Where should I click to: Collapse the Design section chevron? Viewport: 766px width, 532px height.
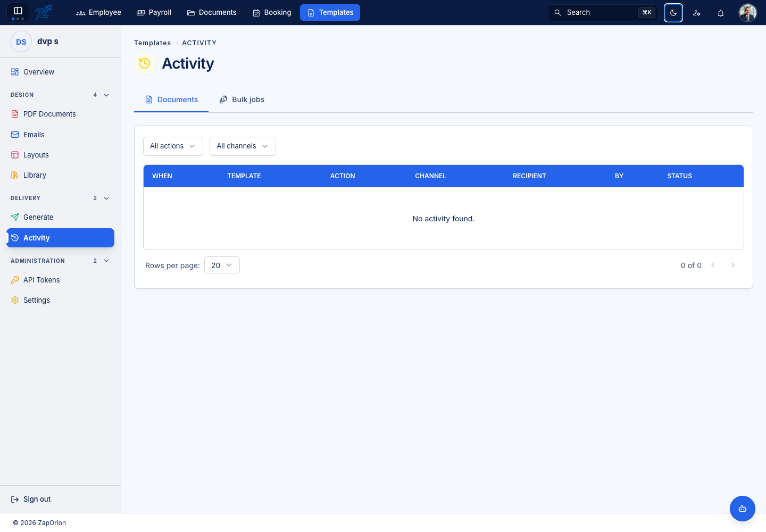click(x=106, y=95)
